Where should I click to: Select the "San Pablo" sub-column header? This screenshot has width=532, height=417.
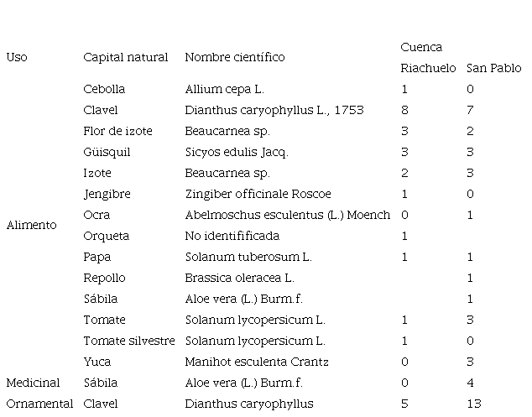tap(493, 68)
